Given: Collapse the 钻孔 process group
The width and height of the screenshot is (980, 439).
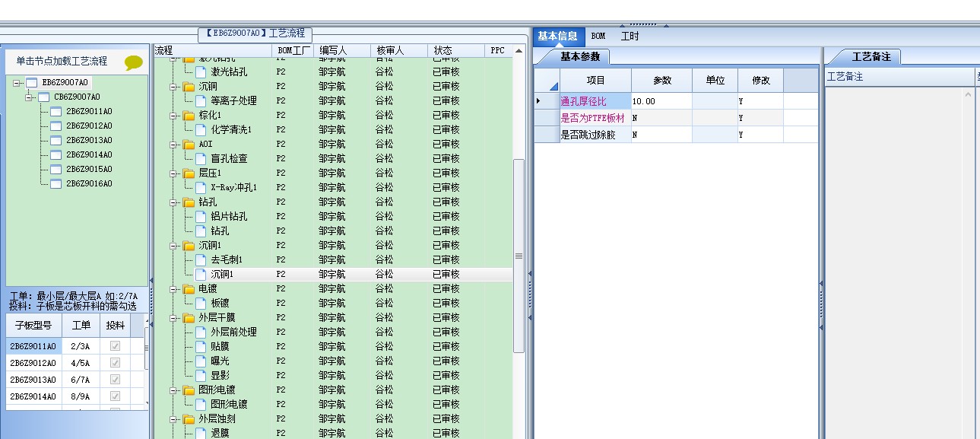Looking at the screenshot, I should (x=174, y=202).
